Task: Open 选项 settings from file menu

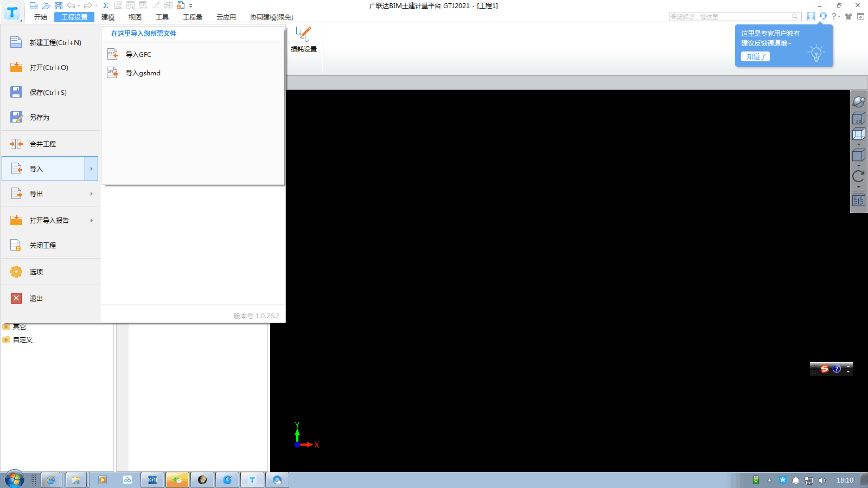Action: 50,272
